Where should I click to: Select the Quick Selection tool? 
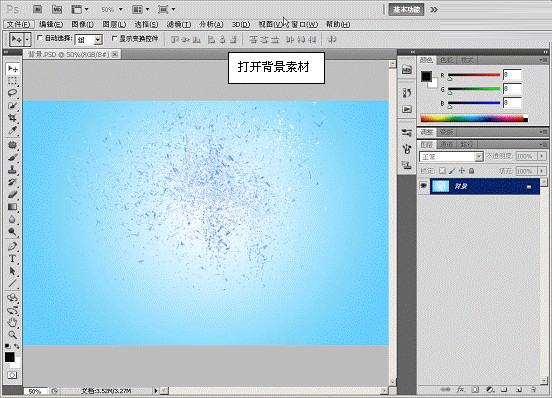coord(12,106)
